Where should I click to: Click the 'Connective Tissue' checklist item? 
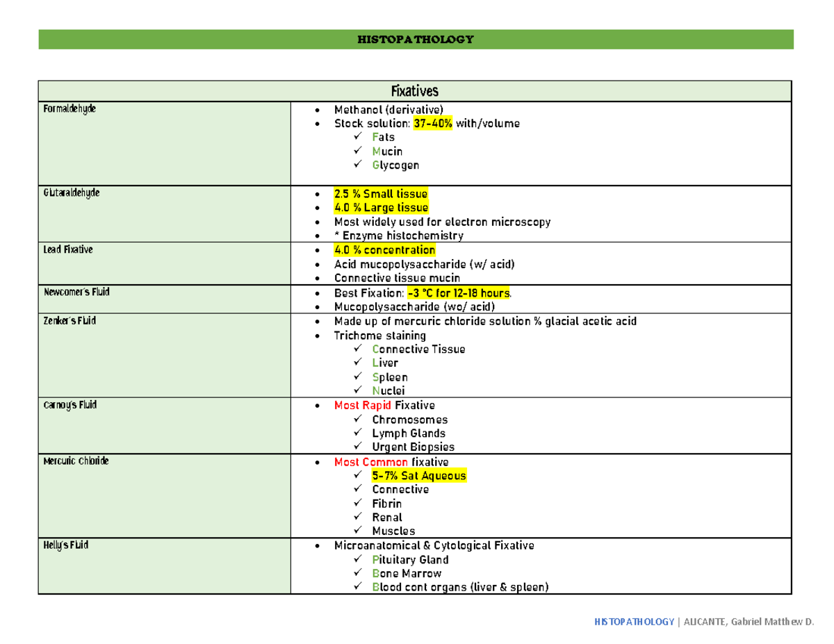pos(418,349)
